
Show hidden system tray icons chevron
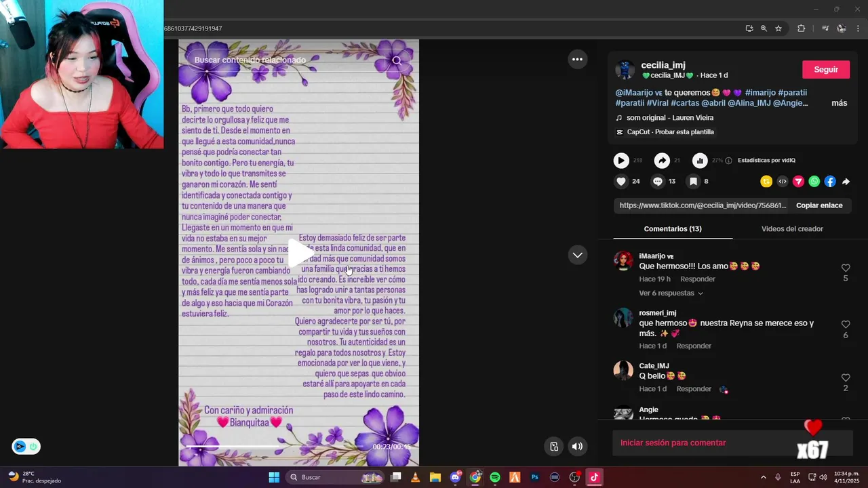(x=763, y=477)
